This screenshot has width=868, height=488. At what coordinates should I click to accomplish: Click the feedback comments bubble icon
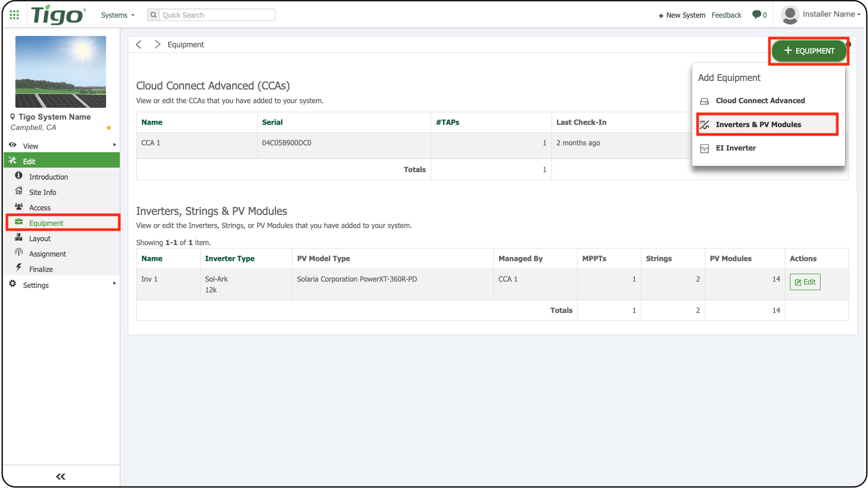tap(756, 15)
